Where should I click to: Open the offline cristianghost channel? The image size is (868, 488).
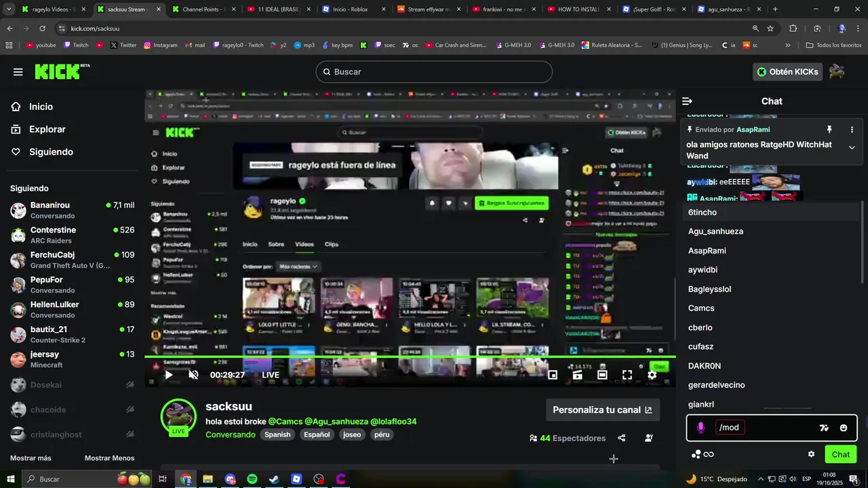pyautogui.click(x=72, y=434)
